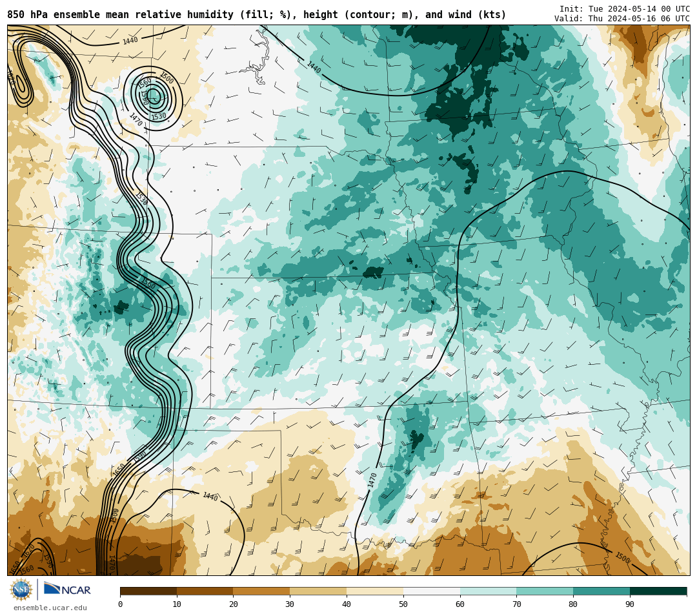Click the 1500 contour label at bottom right

coord(622,557)
